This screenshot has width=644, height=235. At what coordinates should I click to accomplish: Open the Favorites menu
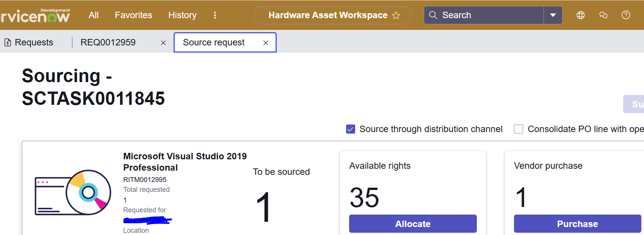pos(133,15)
